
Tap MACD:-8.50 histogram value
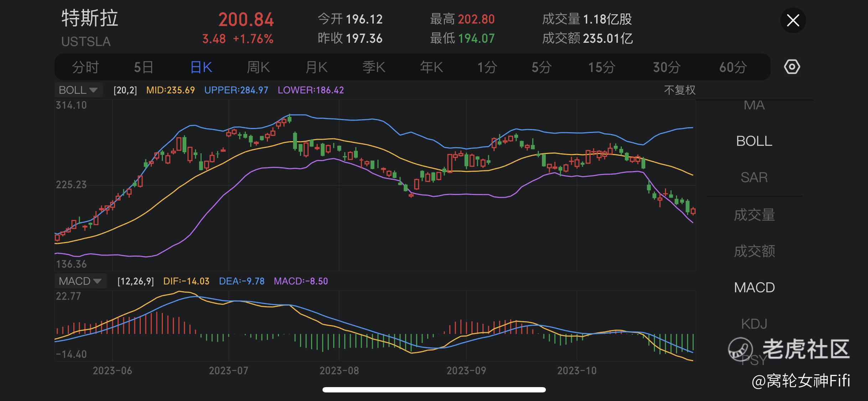[301, 281]
